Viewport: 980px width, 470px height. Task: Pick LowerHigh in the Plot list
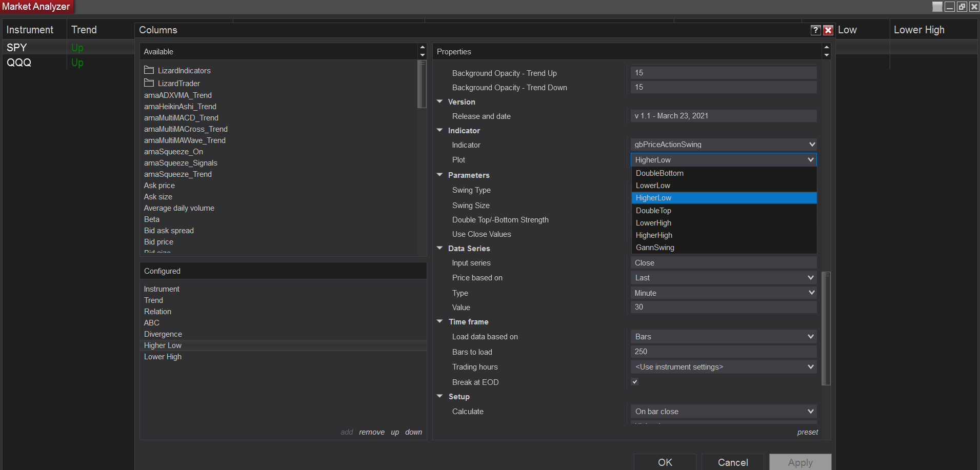pos(724,223)
